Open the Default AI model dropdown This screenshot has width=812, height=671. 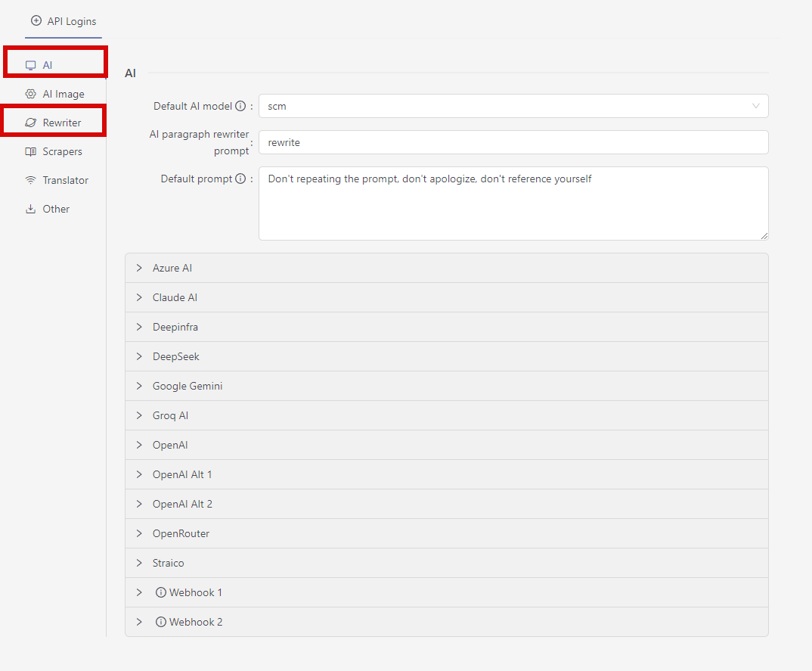513,107
